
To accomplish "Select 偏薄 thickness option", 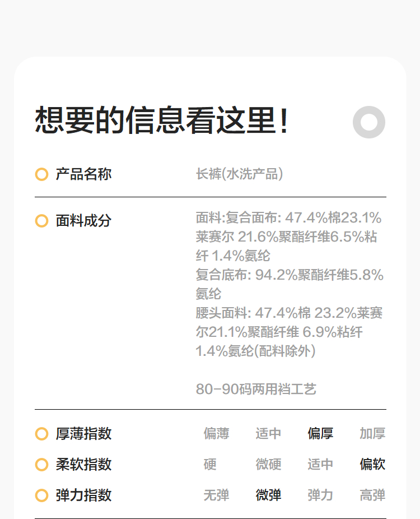I will 216,434.
